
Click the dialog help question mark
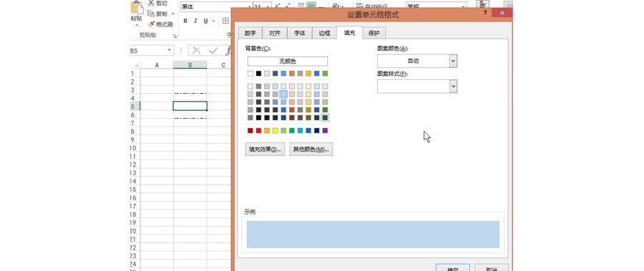[x=485, y=13]
